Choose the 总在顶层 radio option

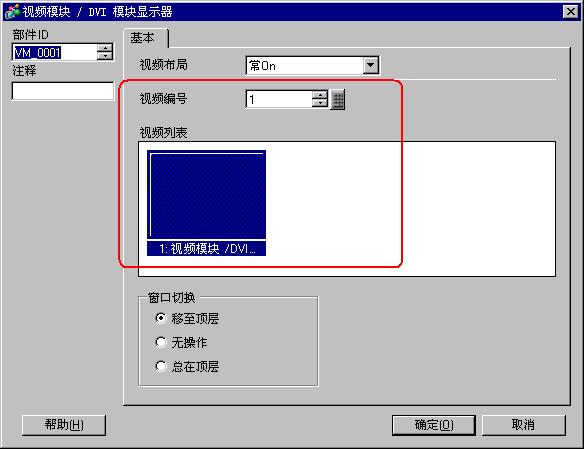click(x=161, y=366)
